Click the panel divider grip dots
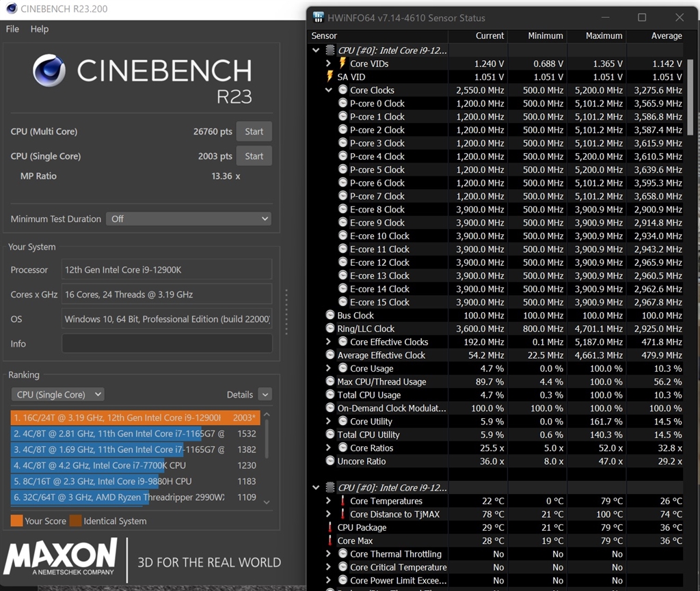This screenshot has width=700, height=591. click(286, 312)
